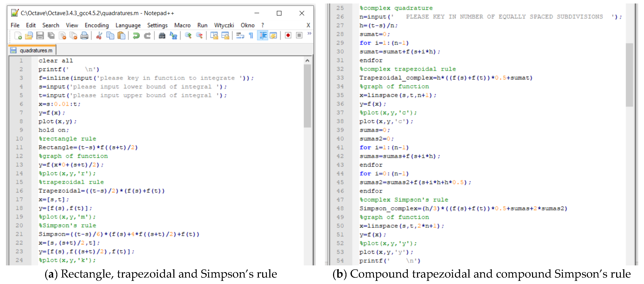The width and height of the screenshot is (644, 284).
Task: Close the document with the menu-bar X
Action: [308, 25]
